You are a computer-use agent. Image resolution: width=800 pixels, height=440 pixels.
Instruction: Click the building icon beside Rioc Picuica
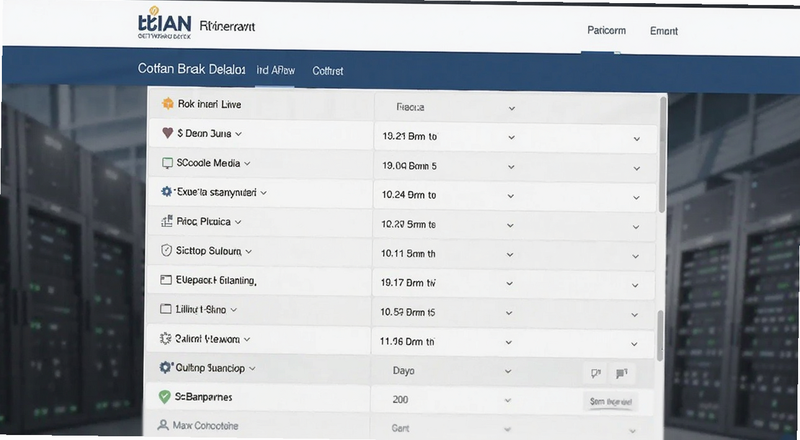(166, 221)
